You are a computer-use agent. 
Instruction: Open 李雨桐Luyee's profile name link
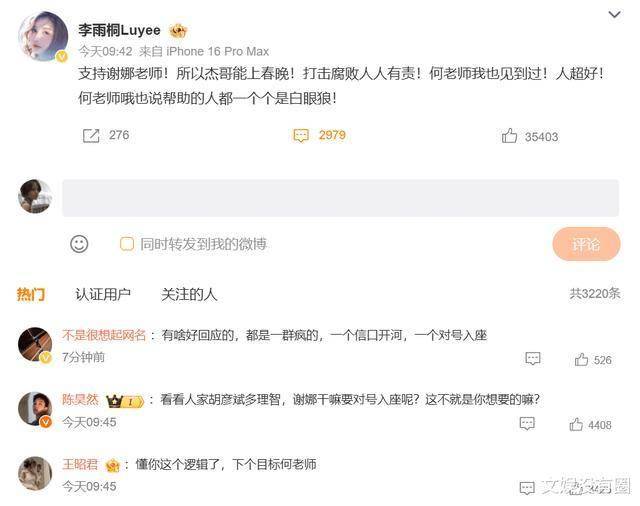pos(119,30)
